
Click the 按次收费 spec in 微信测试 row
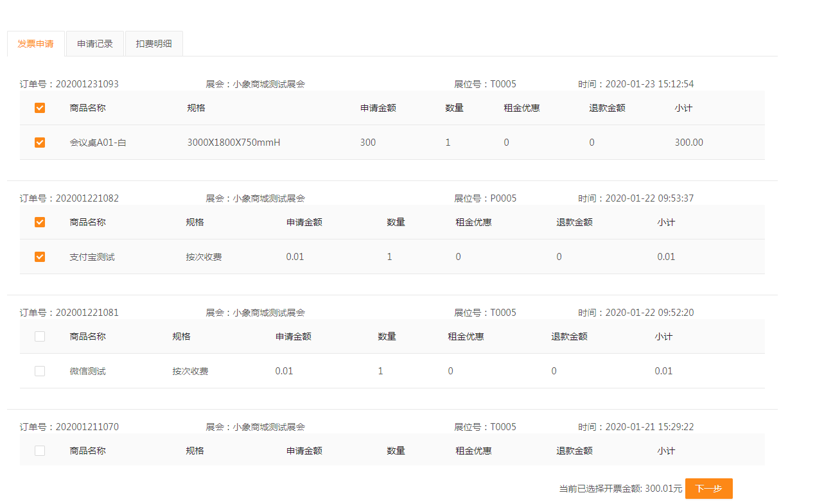[x=191, y=371]
